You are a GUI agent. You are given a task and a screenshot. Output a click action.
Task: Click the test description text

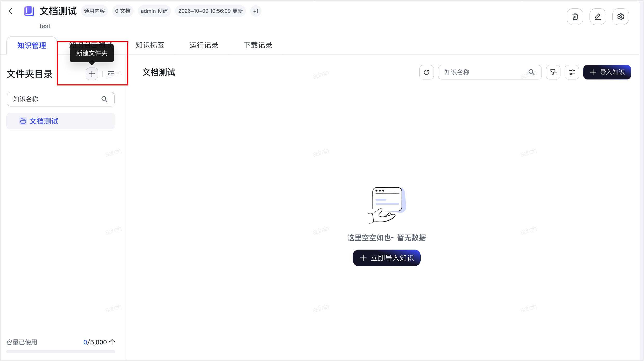45,26
